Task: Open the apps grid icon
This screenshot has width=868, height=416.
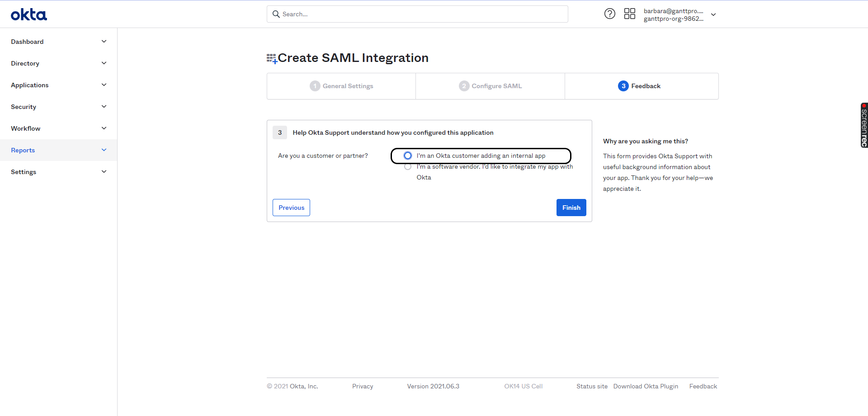Action: point(629,14)
